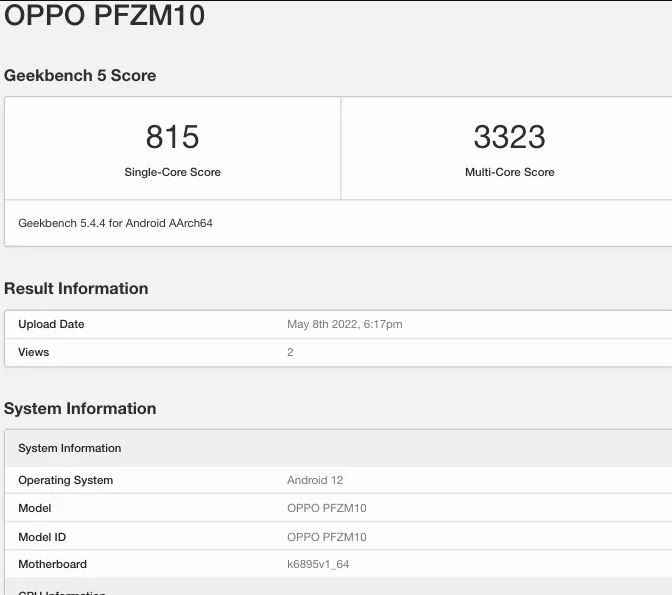Click the Views row label

(x=33, y=352)
